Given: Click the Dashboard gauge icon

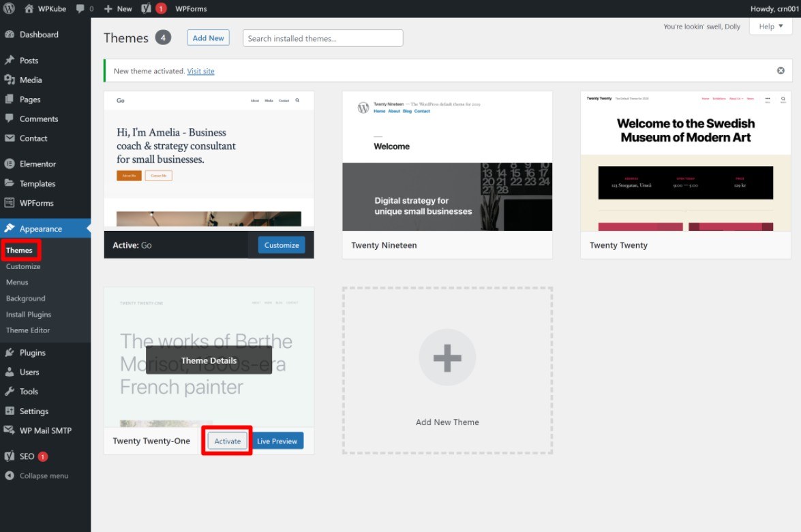Looking at the screenshot, I should [x=9, y=34].
